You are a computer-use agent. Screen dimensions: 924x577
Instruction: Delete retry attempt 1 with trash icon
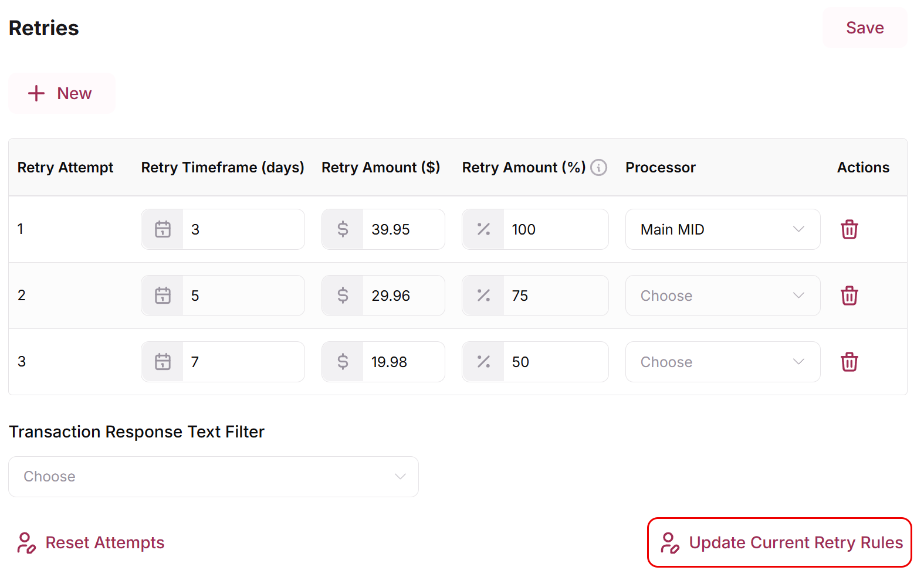point(849,229)
